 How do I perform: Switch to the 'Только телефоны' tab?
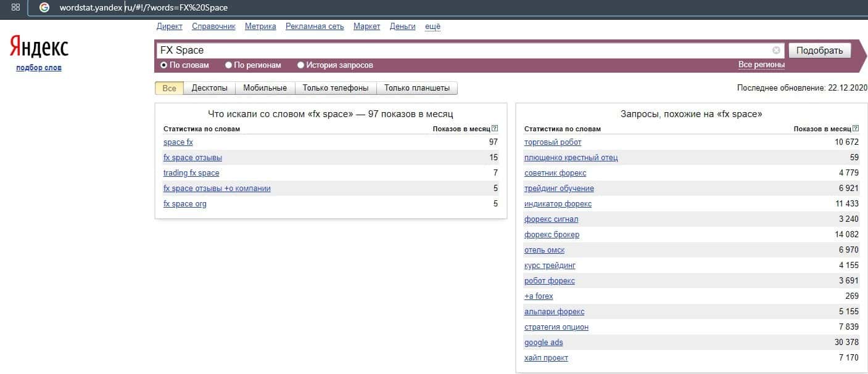tap(336, 88)
